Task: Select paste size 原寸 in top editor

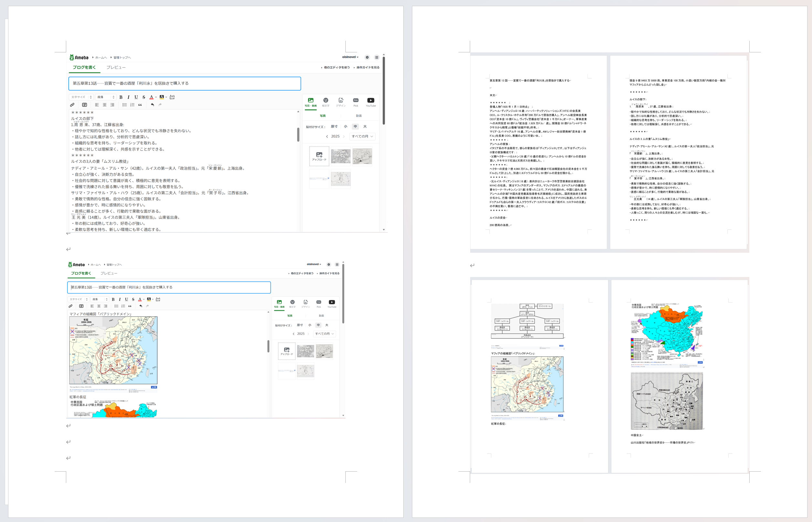Action: (x=334, y=126)
